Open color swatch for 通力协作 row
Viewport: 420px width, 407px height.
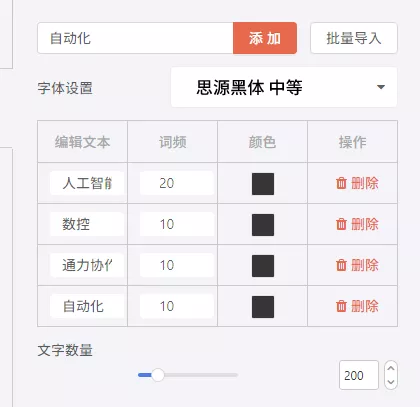coord(263,266)
